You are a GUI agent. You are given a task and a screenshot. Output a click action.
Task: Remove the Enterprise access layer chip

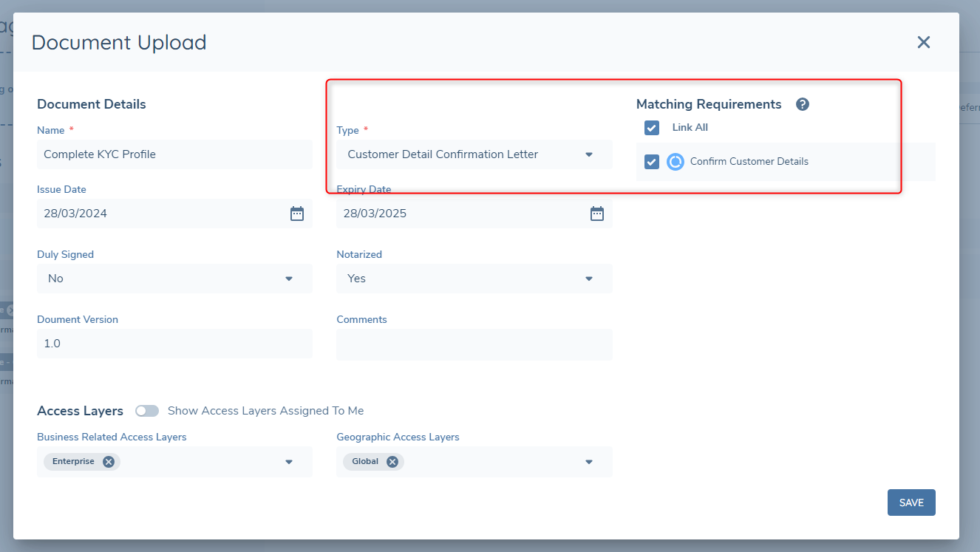coord(109,462)
